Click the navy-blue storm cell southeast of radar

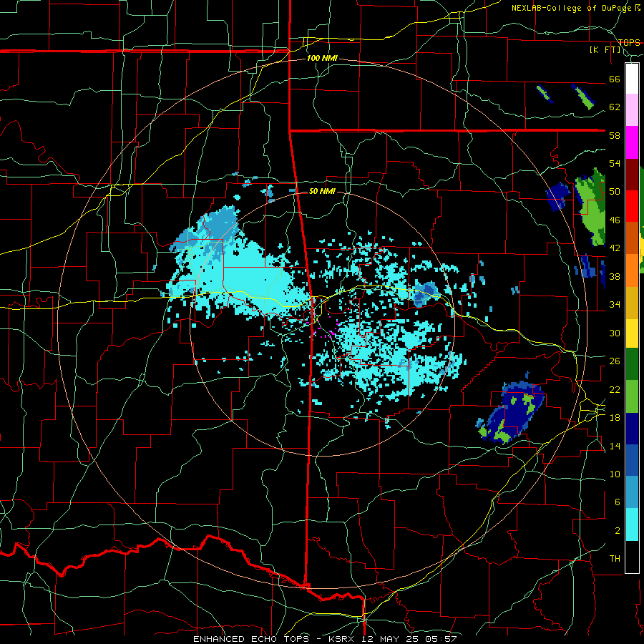click(x=512, y=412)
